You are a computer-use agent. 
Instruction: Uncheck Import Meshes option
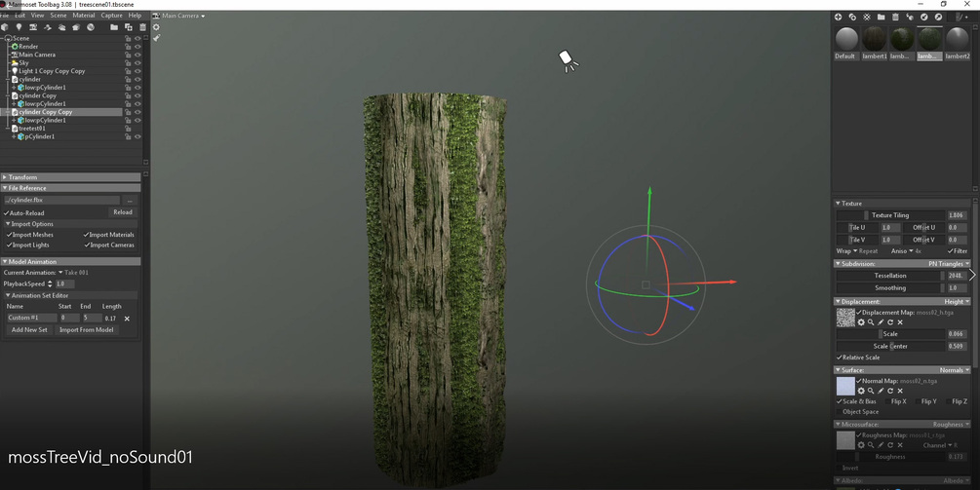click(x=10, y=235)
